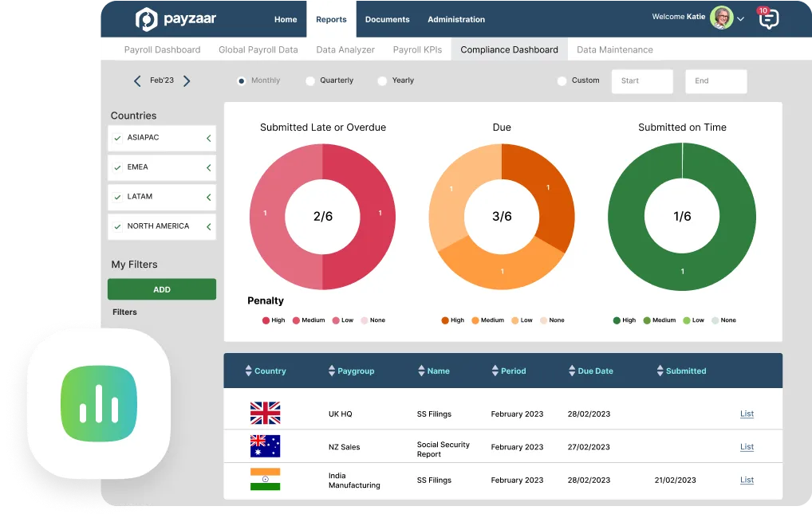The height and width of the screenshot is (518, 812).
Task: Open the Documents menu
Action: (x=387, y=19)
